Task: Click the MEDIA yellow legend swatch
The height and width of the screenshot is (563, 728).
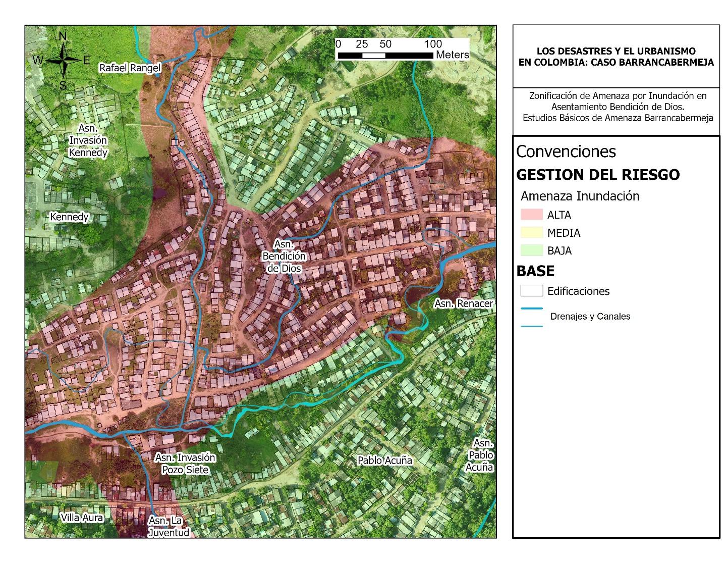Action: click(x=532, y=232)
